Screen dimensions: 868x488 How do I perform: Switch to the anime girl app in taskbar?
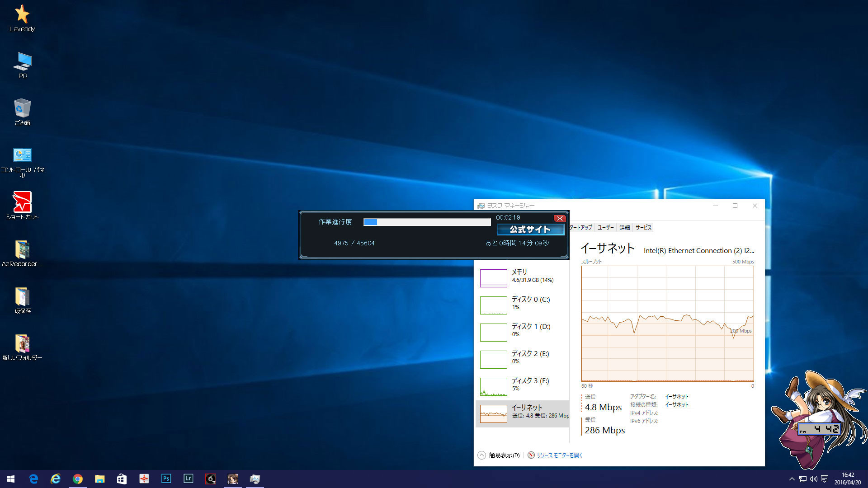point(232,479)
